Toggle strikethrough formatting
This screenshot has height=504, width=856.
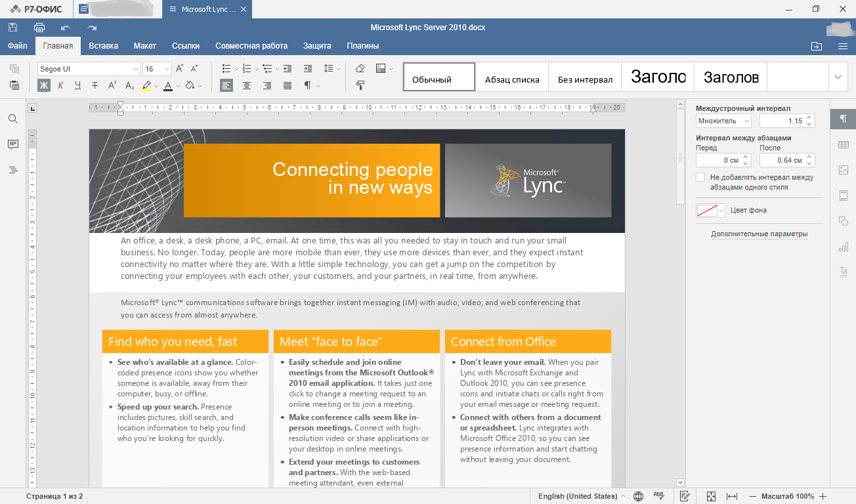tap(95, 85)
